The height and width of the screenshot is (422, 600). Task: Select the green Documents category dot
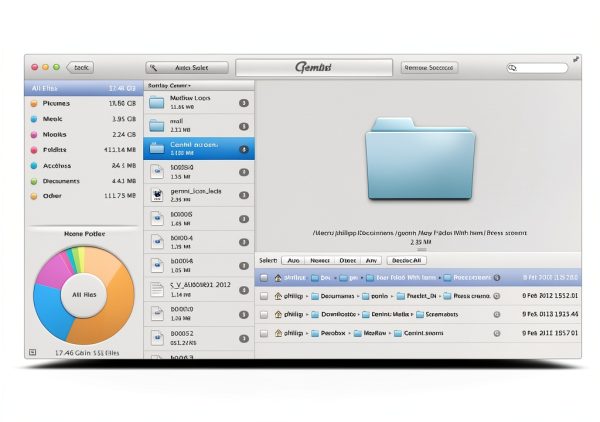click(34, 181)
